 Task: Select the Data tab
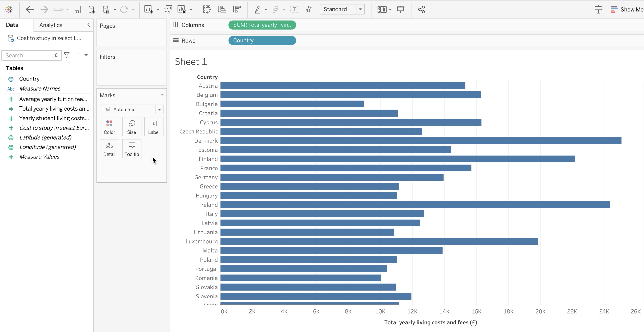12,25
